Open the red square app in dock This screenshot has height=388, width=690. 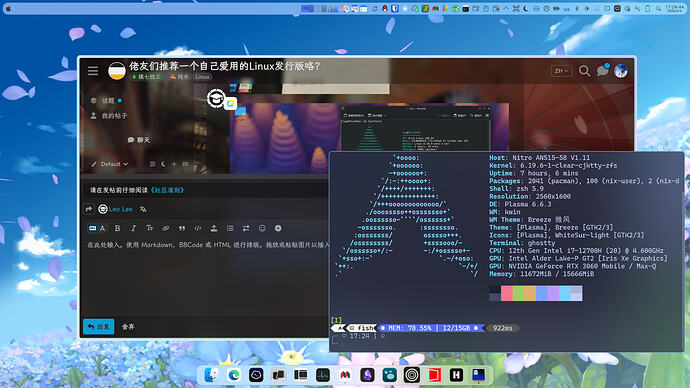(x=434, y=375)
